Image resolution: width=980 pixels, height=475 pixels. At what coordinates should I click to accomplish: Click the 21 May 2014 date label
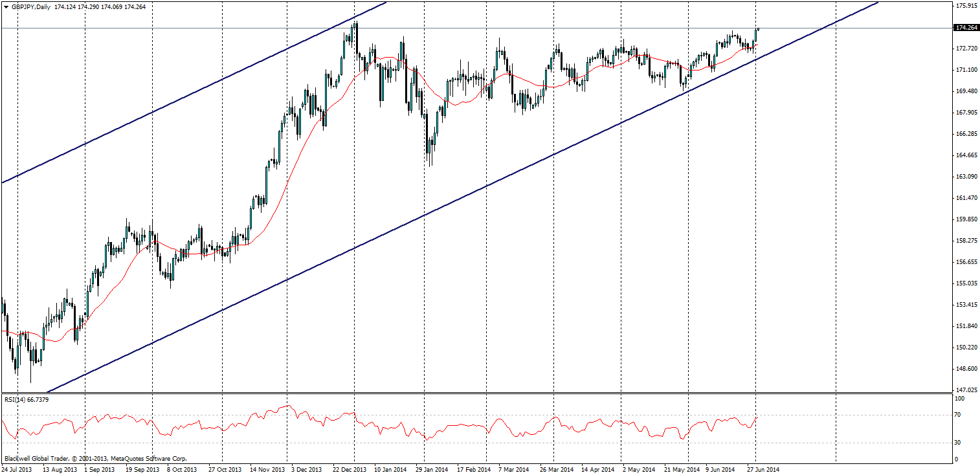click(682, 470)
